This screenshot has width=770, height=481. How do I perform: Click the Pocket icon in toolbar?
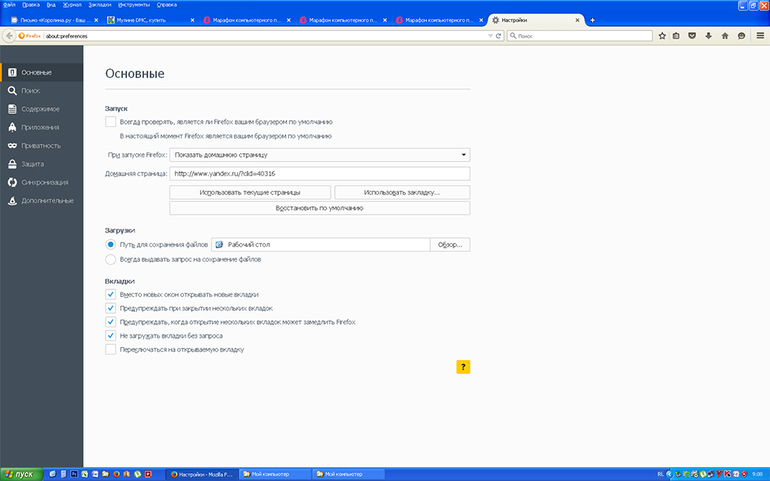692,36
